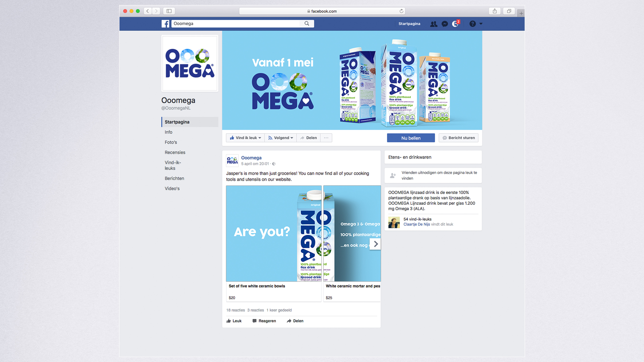
Task: Click the search magnifier icon
Action: click(x=307, y=23)
